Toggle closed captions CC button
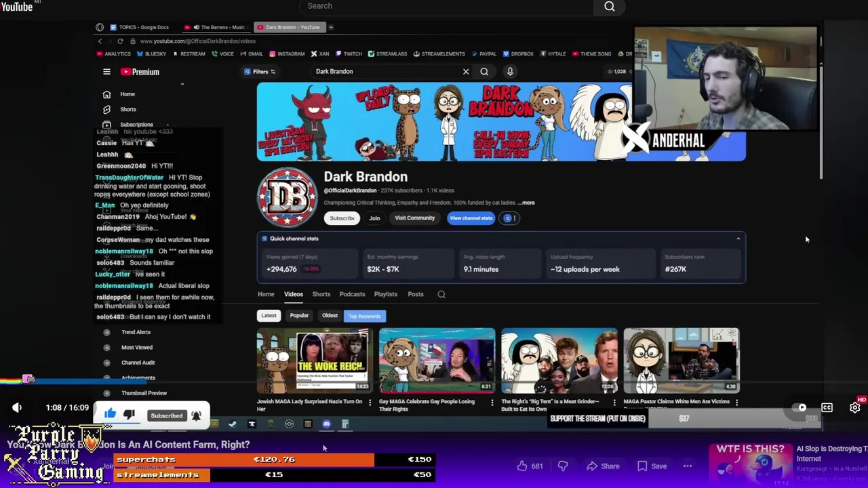This screenshot has width=868, height=488. tap(827, 407)
